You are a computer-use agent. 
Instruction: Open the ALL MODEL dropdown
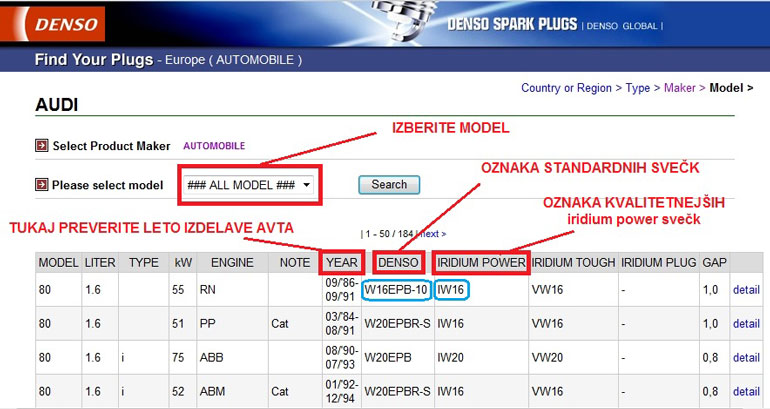coord(249,185)
